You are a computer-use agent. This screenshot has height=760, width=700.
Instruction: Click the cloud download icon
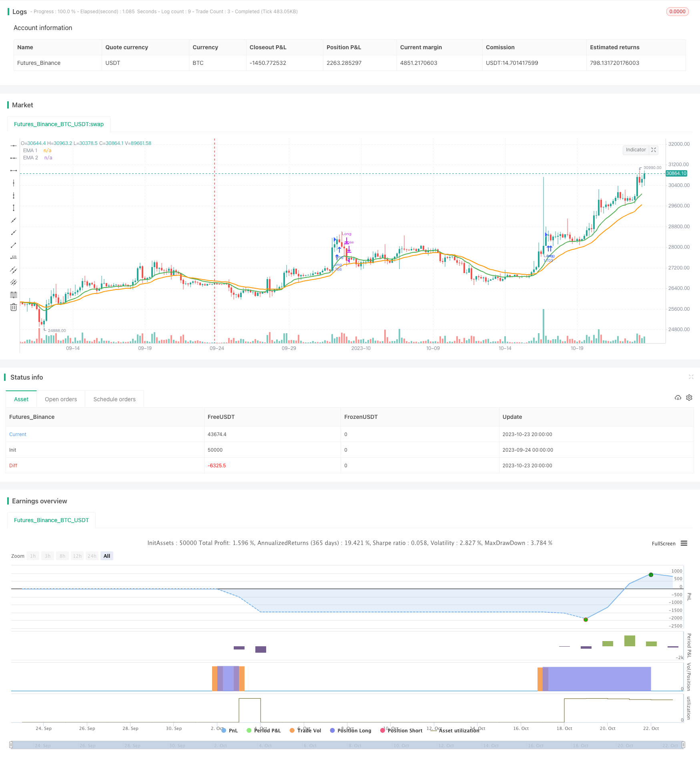[678, 398]
